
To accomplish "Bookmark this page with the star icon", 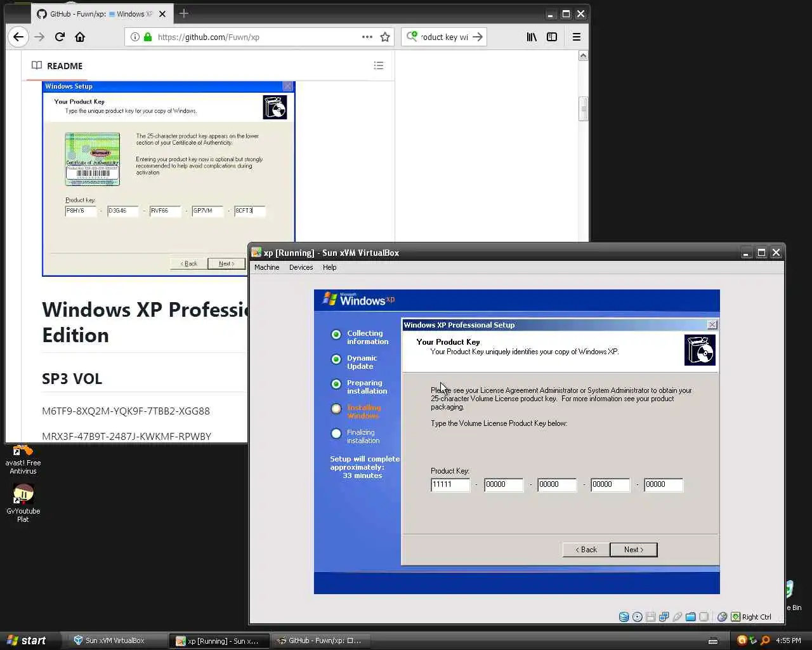I will (x=385, y=37).
